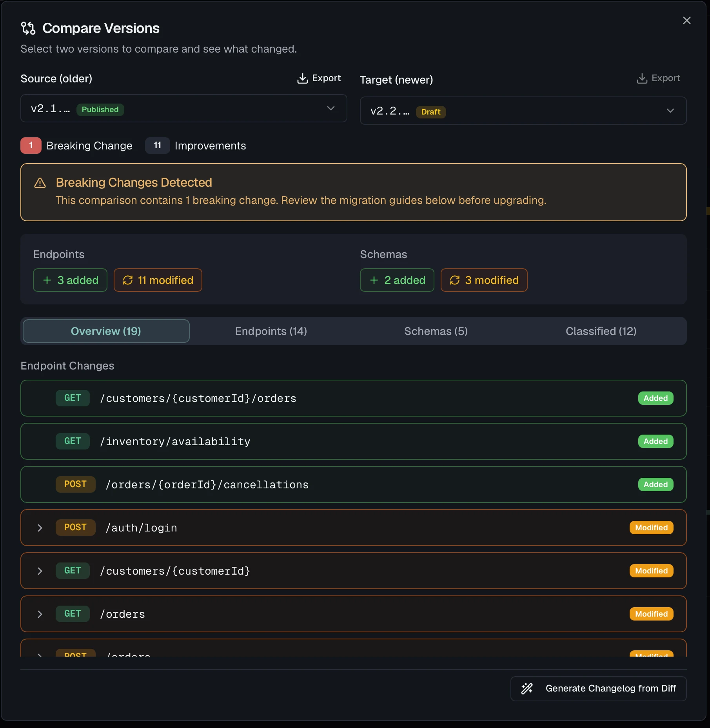The width and height of the screenshot is (710, 728).
Task: Select the 3 added endpoints chip
Action: [x=70, y=280]
